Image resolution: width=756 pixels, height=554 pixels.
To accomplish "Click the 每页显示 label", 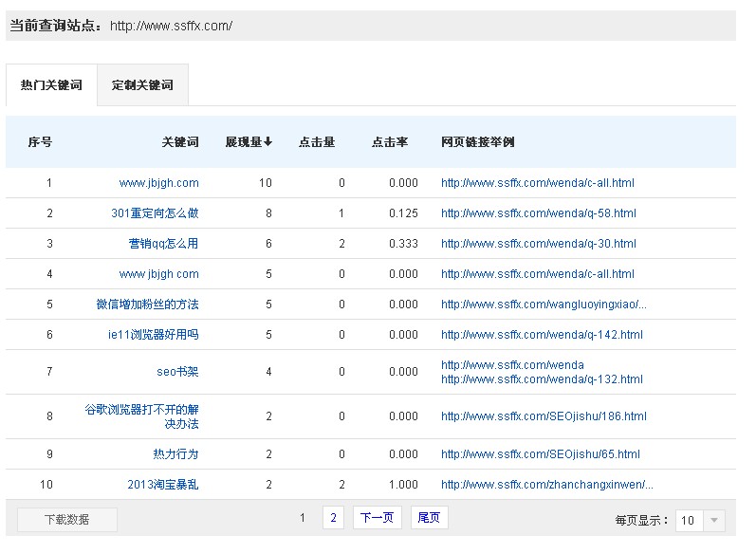I will click(642, 520).
